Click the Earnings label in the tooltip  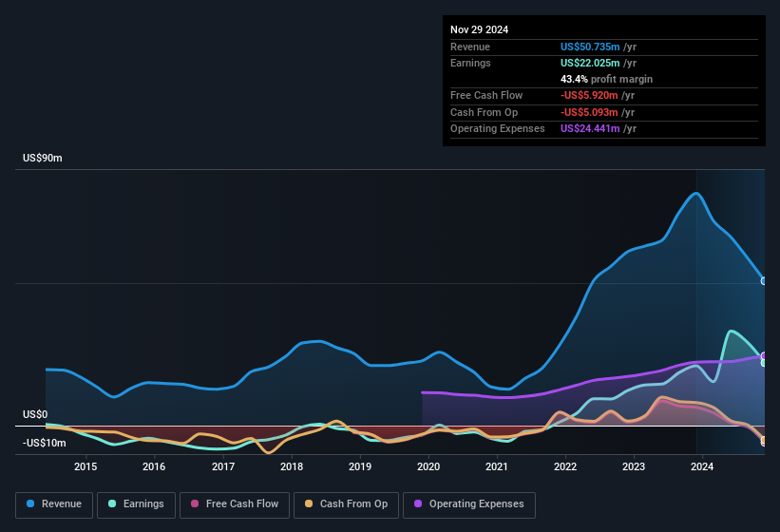coord(470,63)
